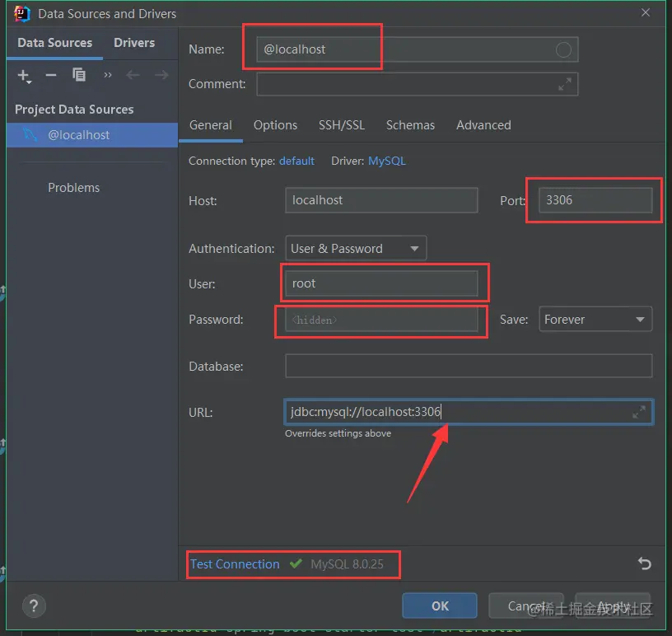Click the JDBC URL field
This screenshot has width=672, height=636.
pos(469,412)
